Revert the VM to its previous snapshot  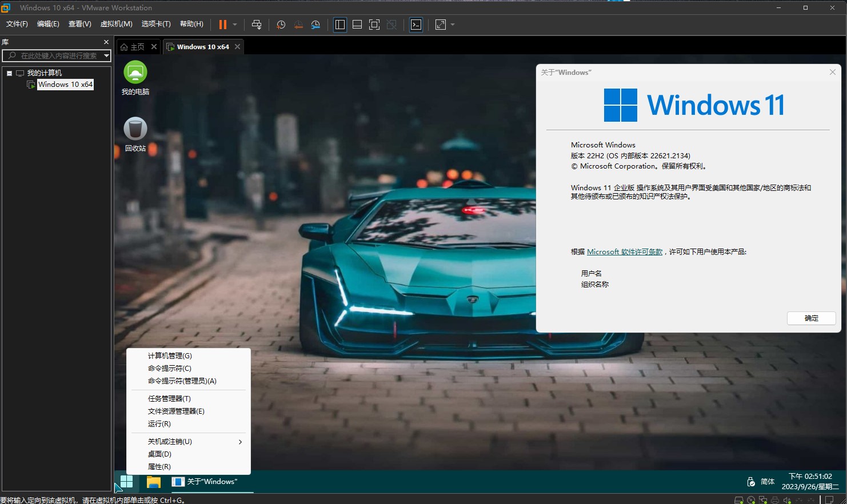point(298,25)
